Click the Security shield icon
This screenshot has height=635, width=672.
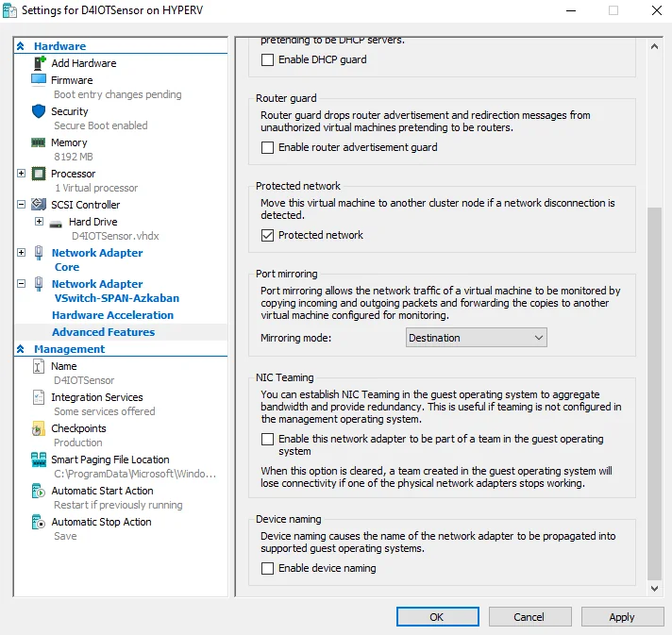39,111
